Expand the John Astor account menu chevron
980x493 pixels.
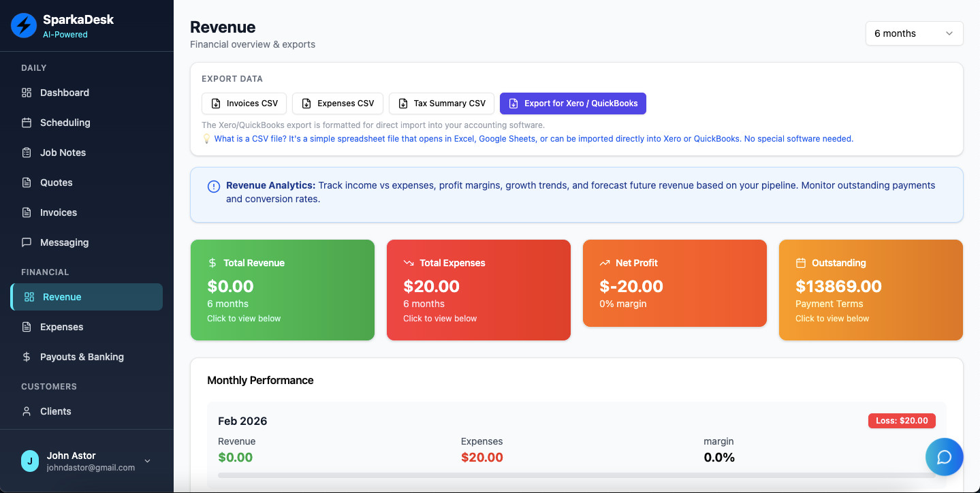click(x=147, y=461)
